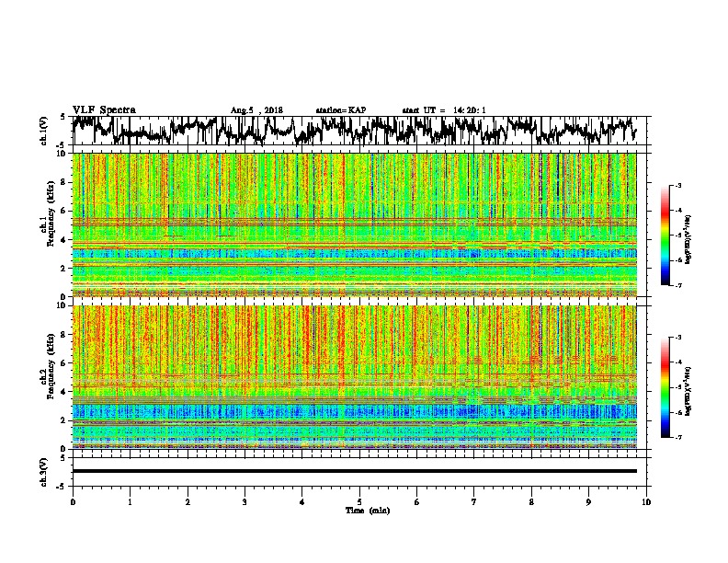
Task: Click the "2" frequency tick of ch.1 spectrogram
Action: pyautogui.click(x=64, y=268)
